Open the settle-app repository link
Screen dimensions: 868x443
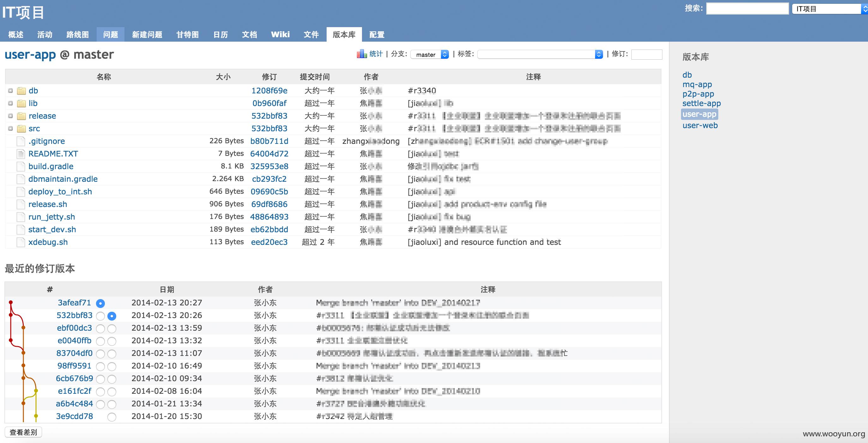pos(702,103)
